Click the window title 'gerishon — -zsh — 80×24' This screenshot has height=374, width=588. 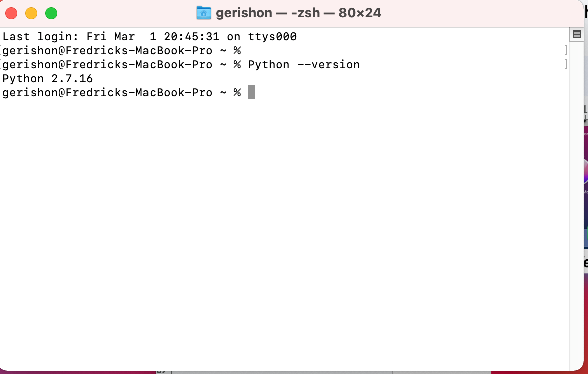pos(298,13)
